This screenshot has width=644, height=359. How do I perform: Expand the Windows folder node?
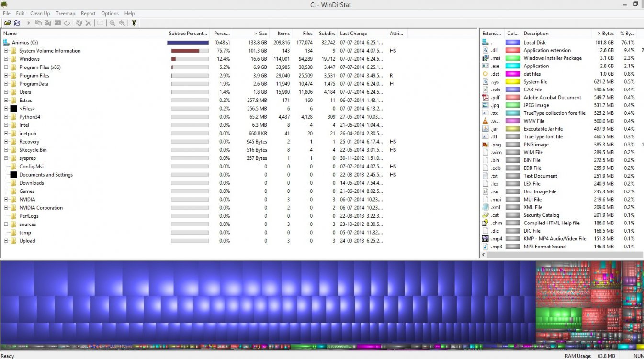[x=6, y=59]
